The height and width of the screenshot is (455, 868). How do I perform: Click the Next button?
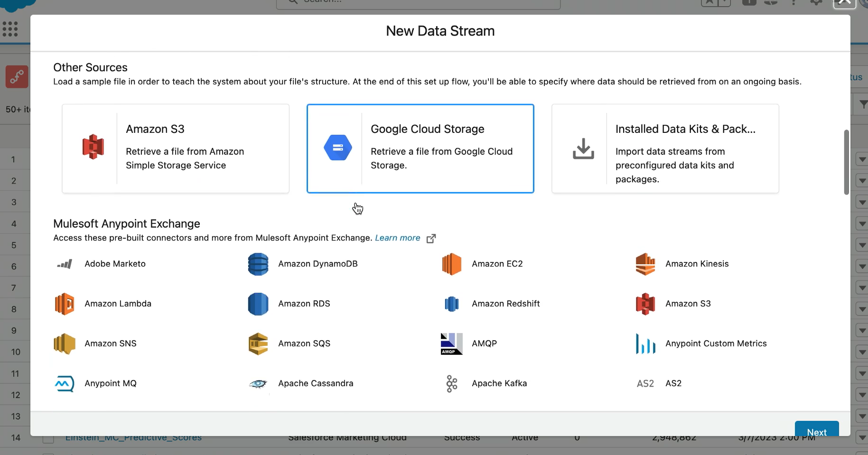(x=817, y=428)
